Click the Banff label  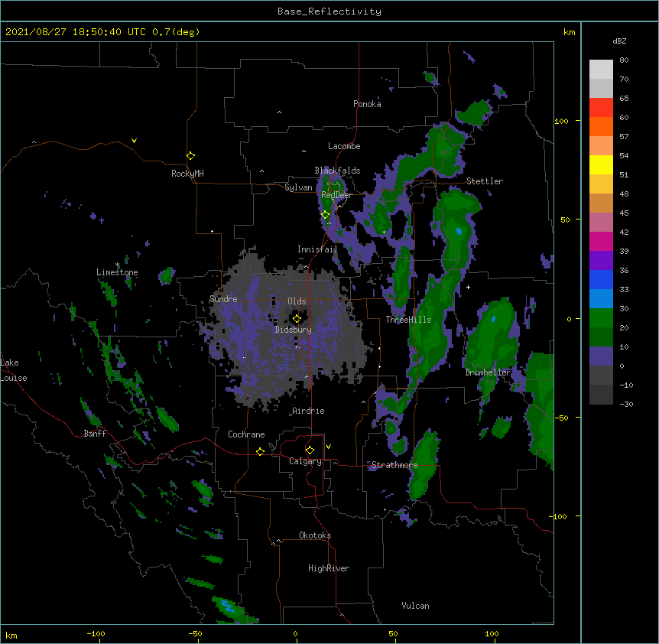[95, 434]
